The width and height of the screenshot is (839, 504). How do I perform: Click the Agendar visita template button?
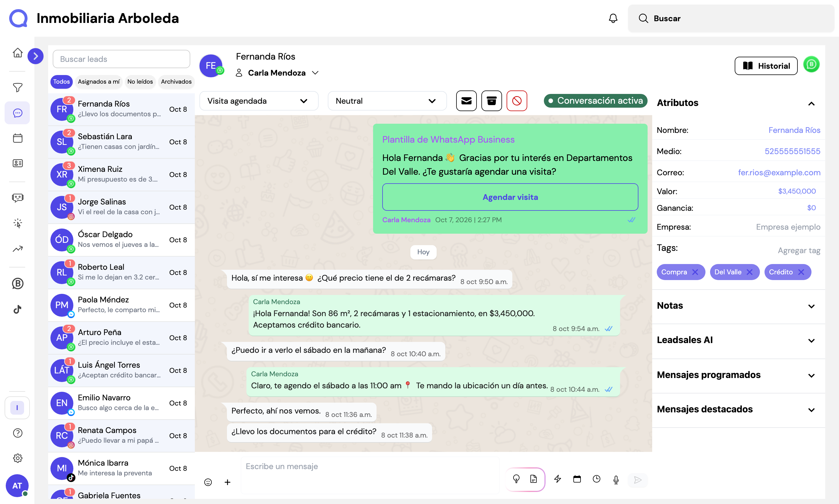point(510,197)
